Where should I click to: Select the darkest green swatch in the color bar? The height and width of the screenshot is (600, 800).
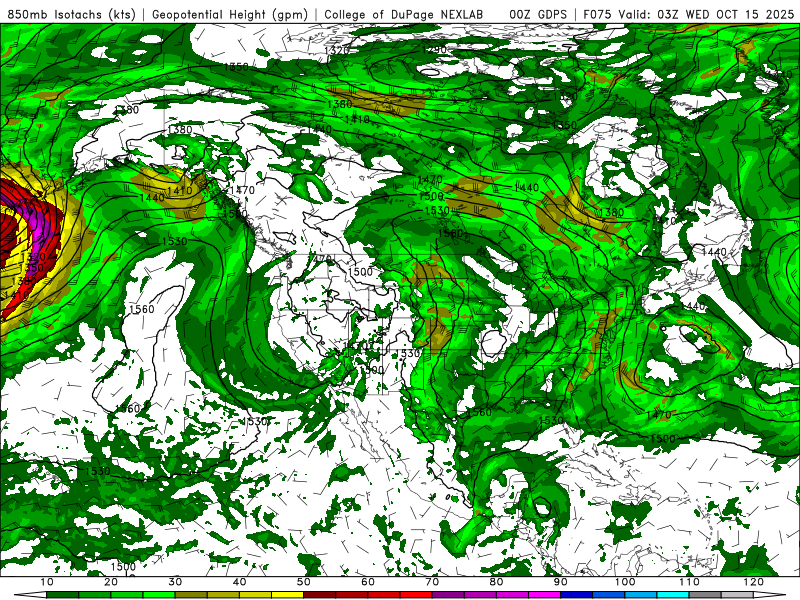click(x=62, y=595)
